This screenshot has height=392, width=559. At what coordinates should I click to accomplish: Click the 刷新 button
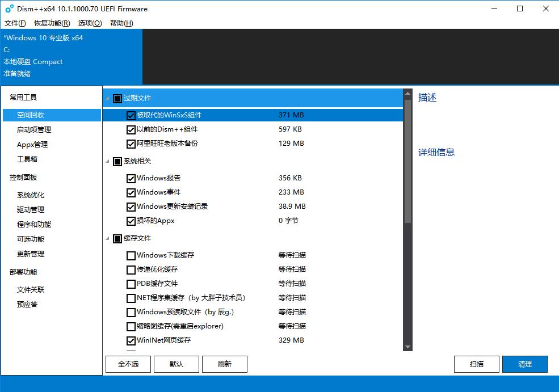click(x=225, y=364)
